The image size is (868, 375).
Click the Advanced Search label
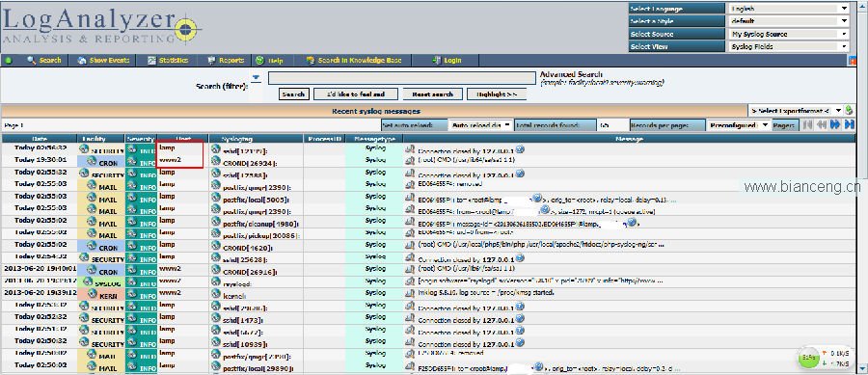pyautogui.click(x=571, y=74)
